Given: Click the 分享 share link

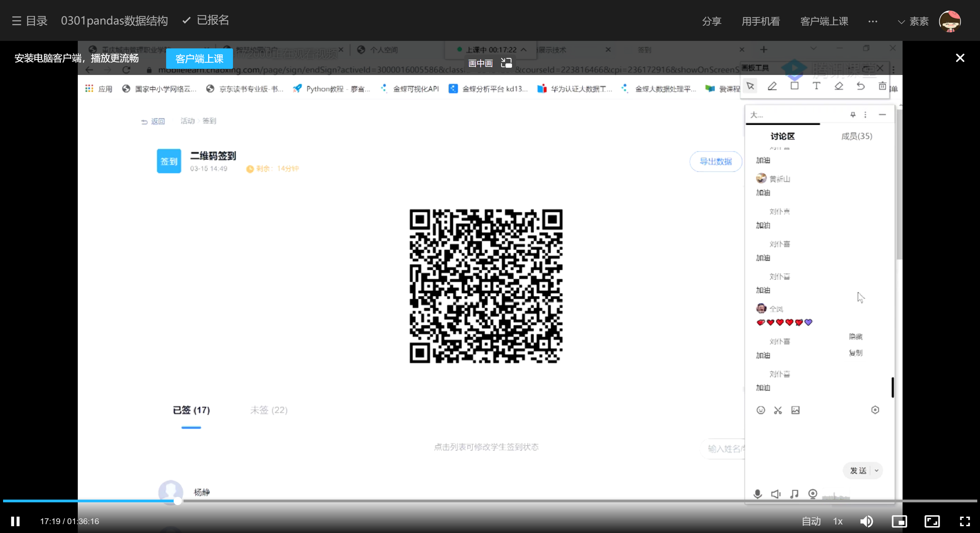Looking at the screenshot, I should click(x=712, y=21).
